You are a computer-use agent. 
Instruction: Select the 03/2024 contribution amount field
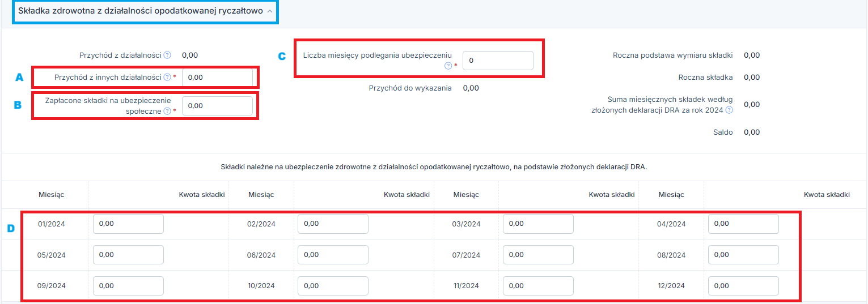538,224
